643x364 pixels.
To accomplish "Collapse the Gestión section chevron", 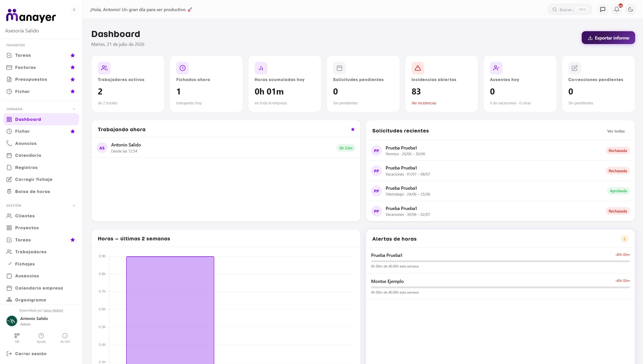I will [74, 205].
